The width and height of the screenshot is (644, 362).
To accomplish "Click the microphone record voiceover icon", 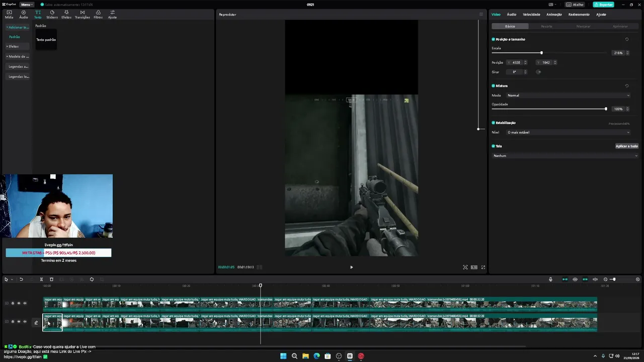I will (x=550, y=279).
